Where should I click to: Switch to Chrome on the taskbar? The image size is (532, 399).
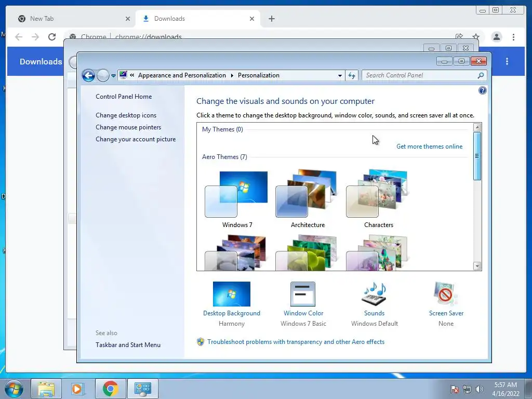(x=111, y=389)
